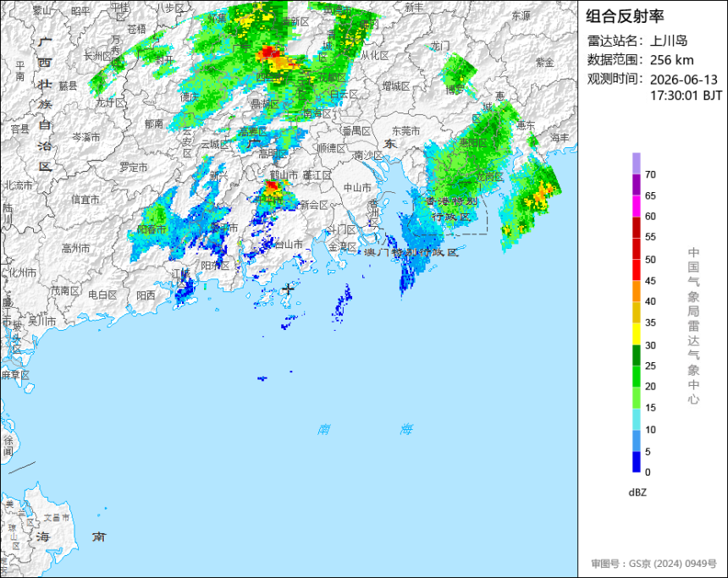Click the 新丰 map label
728x578 pixels.
(x=414, y=7)
